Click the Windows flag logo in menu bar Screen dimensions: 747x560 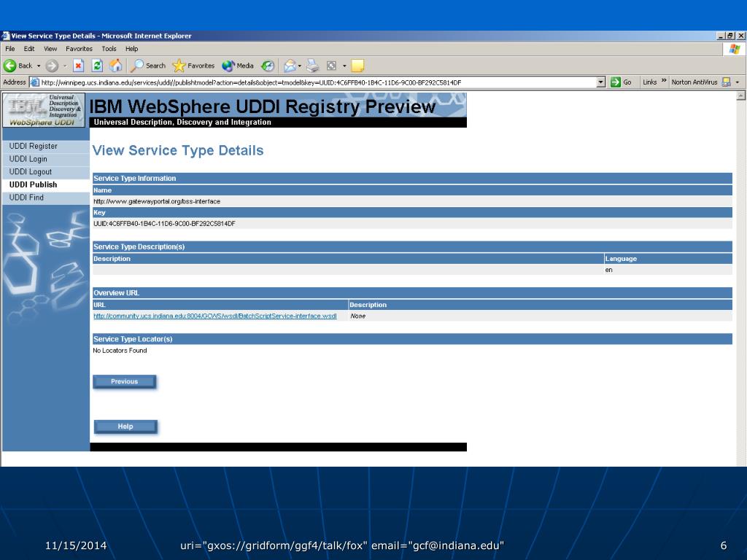click(735, 49)
